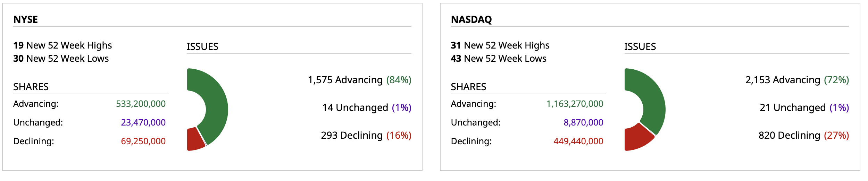Select NASDAQ 31 New 52 Week Highs
The height and width of the screenshot is (181, 868).
point(500,45)
